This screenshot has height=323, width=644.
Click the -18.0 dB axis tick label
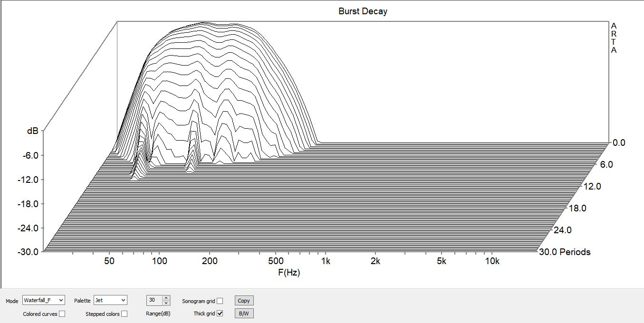coord(29,204)
